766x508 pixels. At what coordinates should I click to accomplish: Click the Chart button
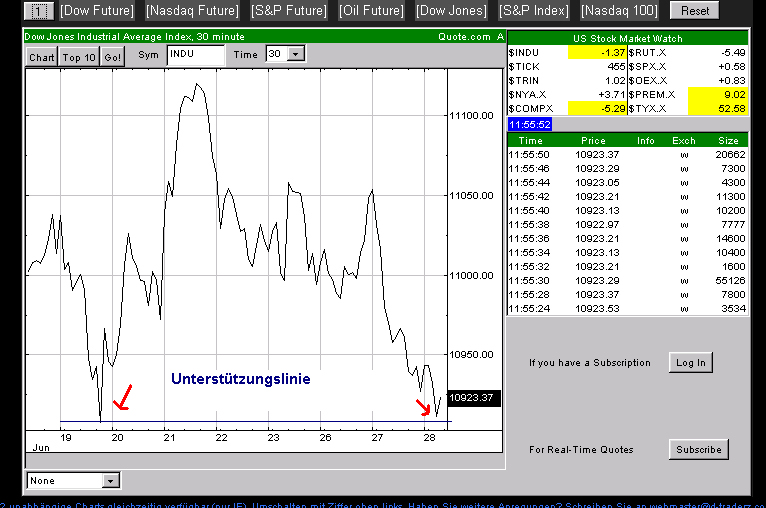point(42,57)
